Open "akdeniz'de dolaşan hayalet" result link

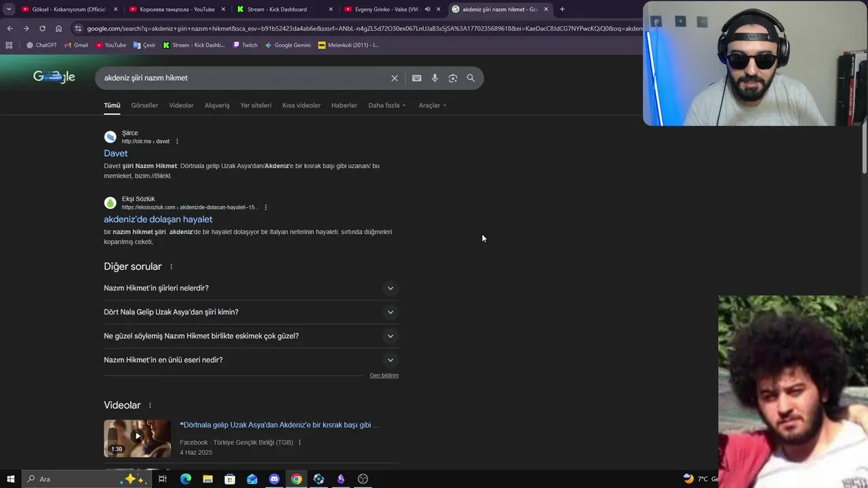pos(158,220)
